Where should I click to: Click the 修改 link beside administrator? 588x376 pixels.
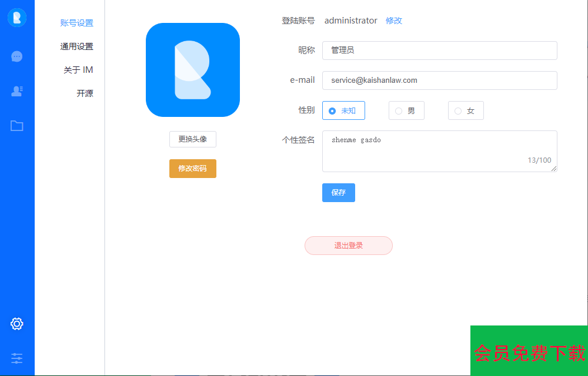(394, 21)
